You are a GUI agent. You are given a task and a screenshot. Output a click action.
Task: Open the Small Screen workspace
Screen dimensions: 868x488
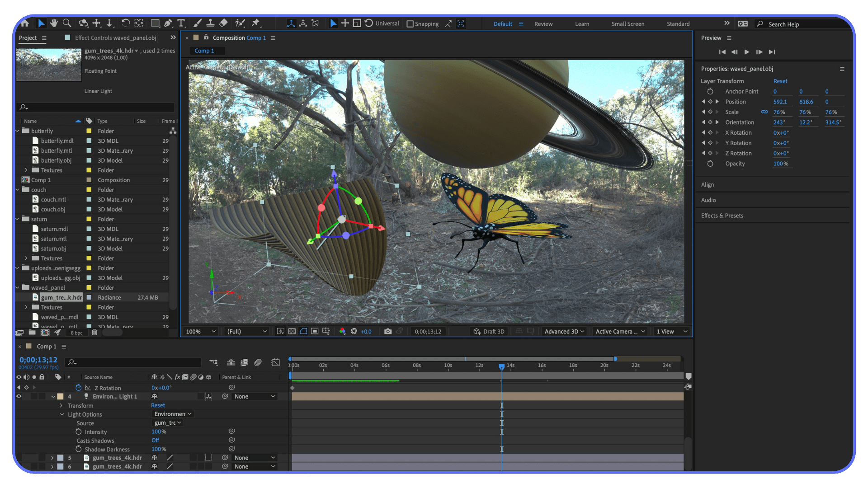(627, 23)
